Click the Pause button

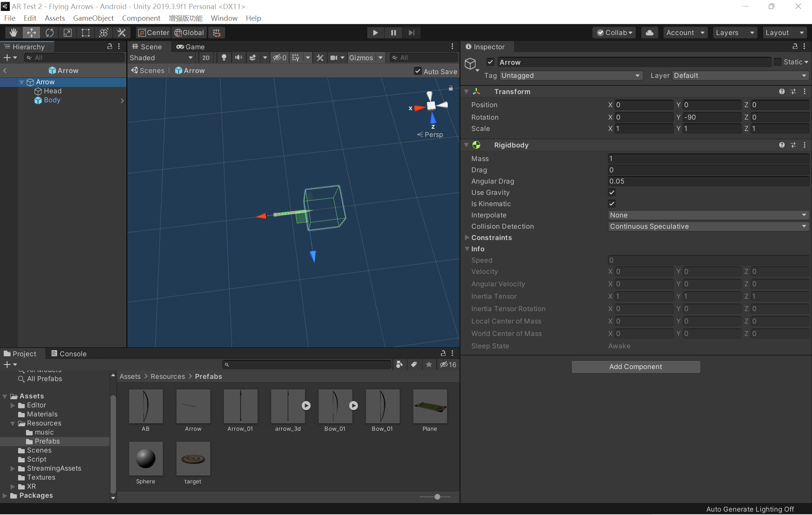coord(393,32)
